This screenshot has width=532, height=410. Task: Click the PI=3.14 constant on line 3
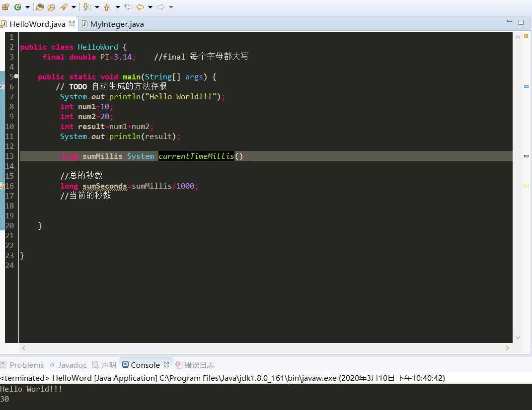(116, 57)
